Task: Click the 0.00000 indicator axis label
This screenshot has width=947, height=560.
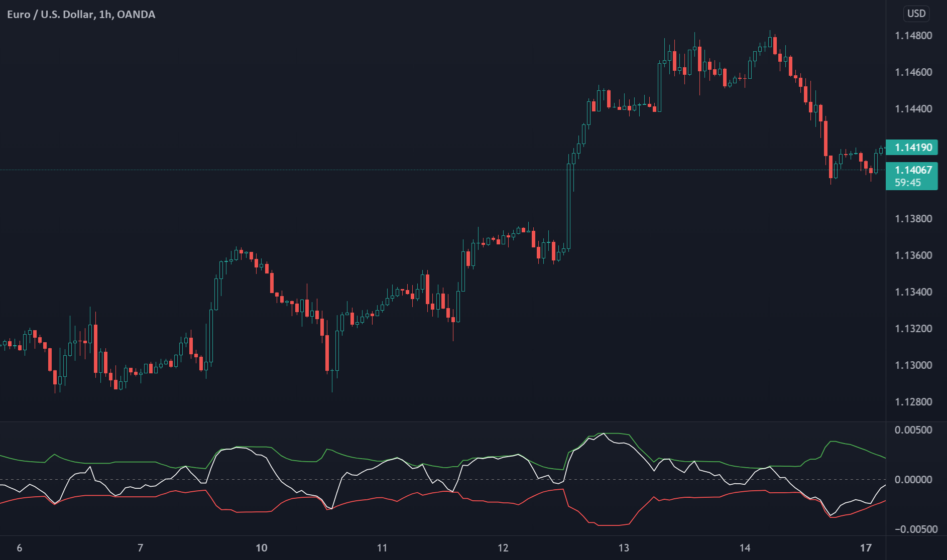Action: point(913,480)
